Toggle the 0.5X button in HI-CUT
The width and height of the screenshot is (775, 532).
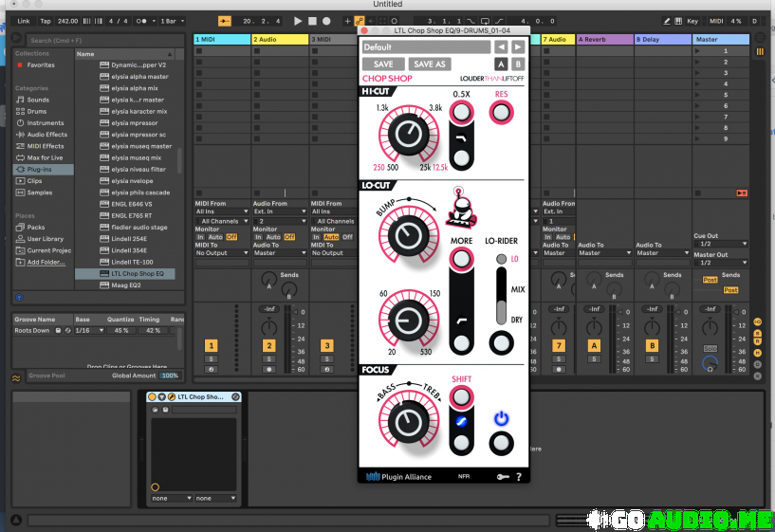pos(461,112)
